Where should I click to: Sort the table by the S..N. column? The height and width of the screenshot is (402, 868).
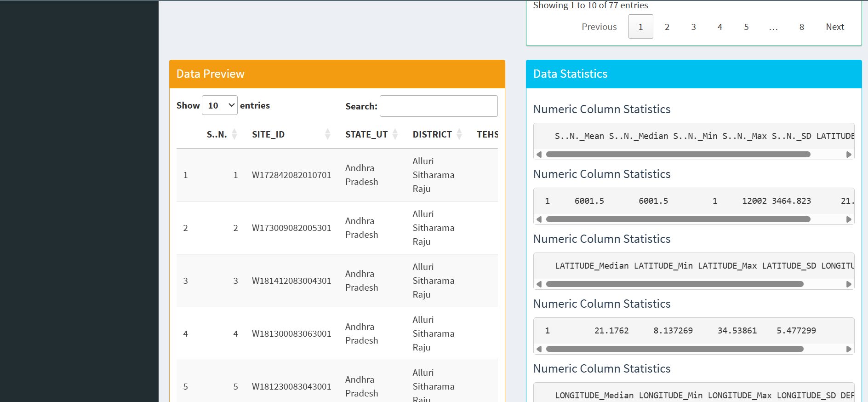(x=234, y=134)
